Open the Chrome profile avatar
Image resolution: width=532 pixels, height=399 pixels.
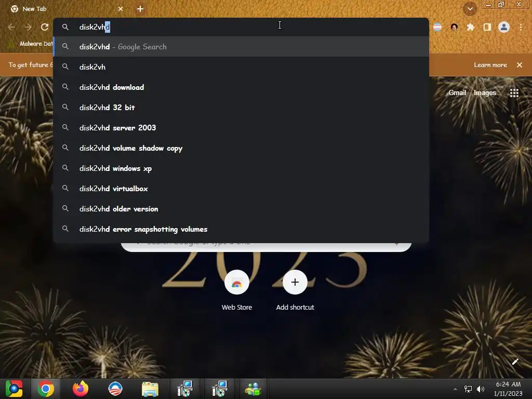coord(504,27)
